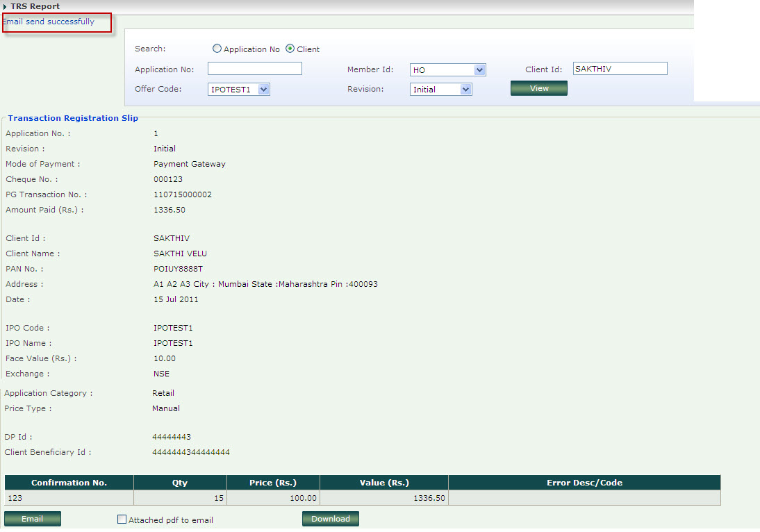Click the Email send successfully message

[49, 22]
